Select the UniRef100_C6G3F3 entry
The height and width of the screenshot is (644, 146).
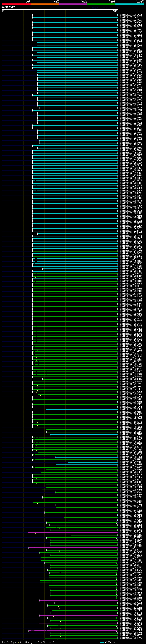point(131,284)
